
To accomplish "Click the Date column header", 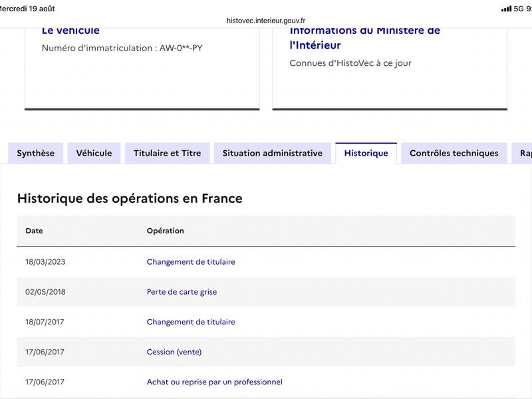I will point(35,231).
